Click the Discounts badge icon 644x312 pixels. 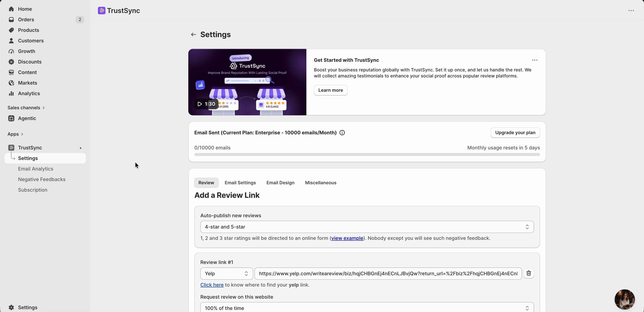pos(11,62)
